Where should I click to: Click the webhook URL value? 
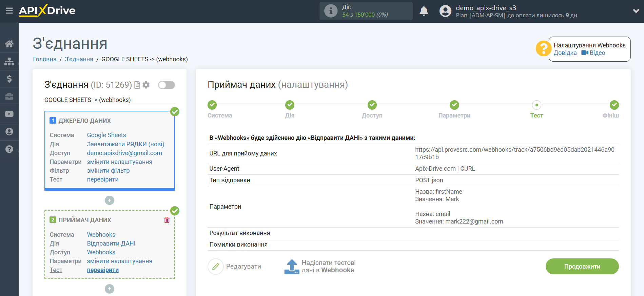point(515,153)
